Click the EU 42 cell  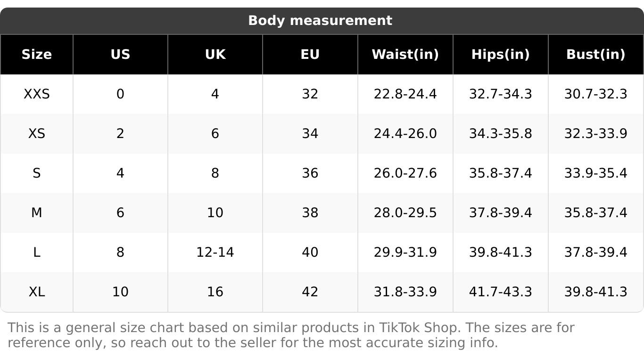point(310,292)
